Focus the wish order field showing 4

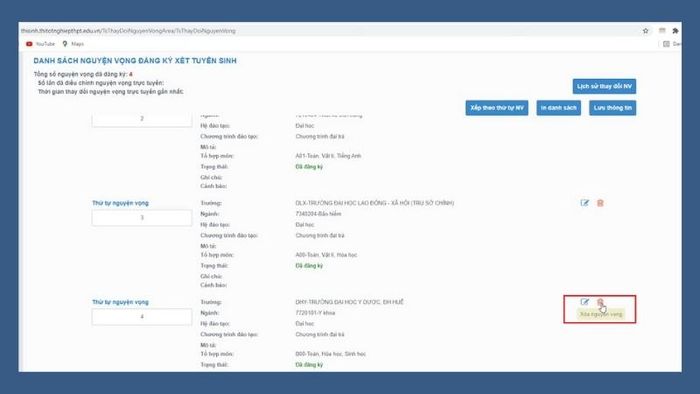[x=142, y=317]
